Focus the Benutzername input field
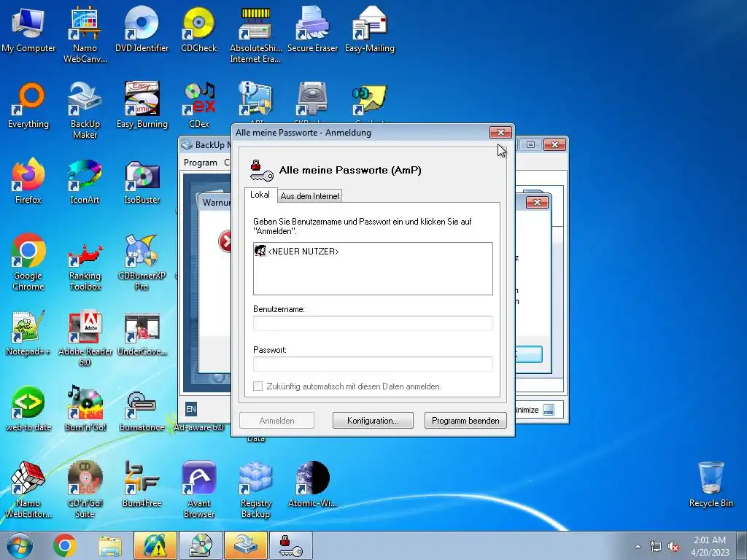The width and height of the screenshot is (747, 560). 373,323
